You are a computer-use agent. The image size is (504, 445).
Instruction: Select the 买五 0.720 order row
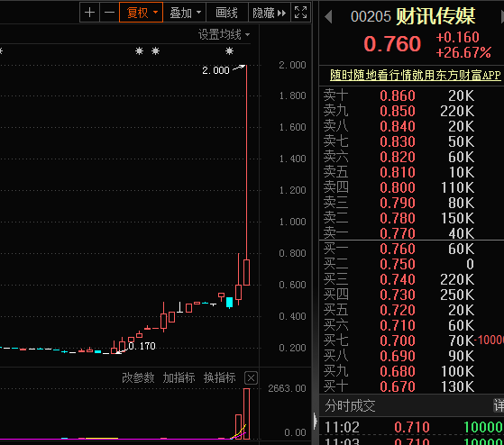[x=411, y=310]
